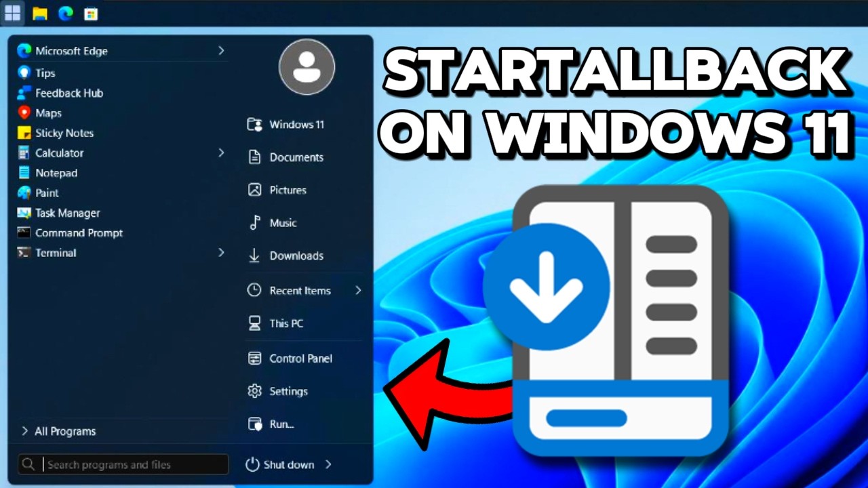This screenshot has width=868, height=488.
Task: Click the Calculator icon
Action: tap(24, 152)
